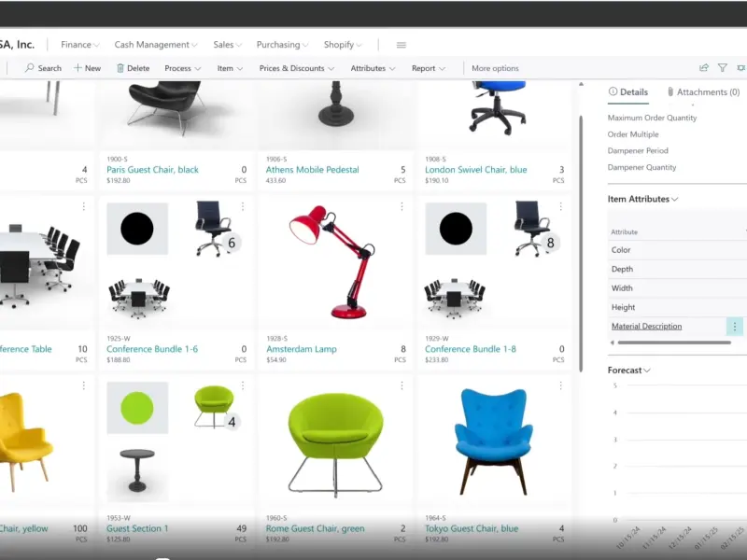Open the Prices & Discounts dropdown
This screenshot has width=747, height=560.
point(297,68)
